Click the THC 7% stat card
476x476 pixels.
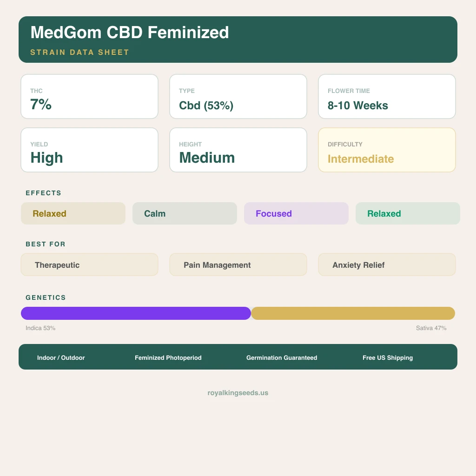pyautogui.click(x=89, y=97)
